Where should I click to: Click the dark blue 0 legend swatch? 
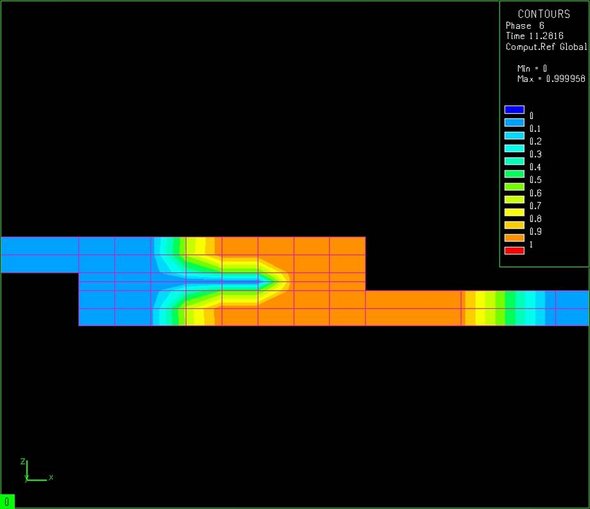[514, 109]
